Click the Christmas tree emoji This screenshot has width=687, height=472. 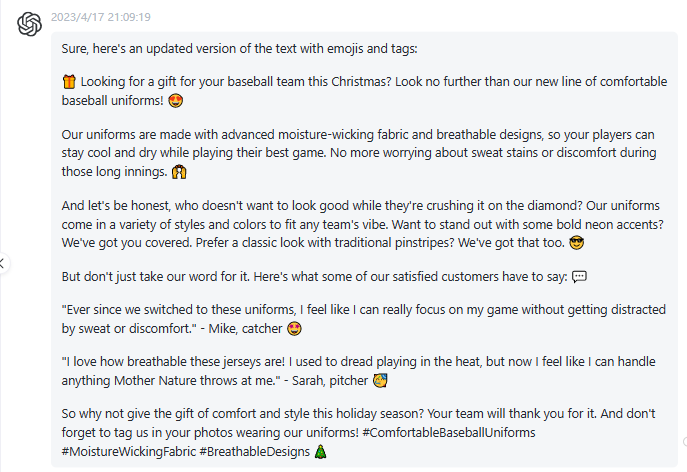(321, 451)
